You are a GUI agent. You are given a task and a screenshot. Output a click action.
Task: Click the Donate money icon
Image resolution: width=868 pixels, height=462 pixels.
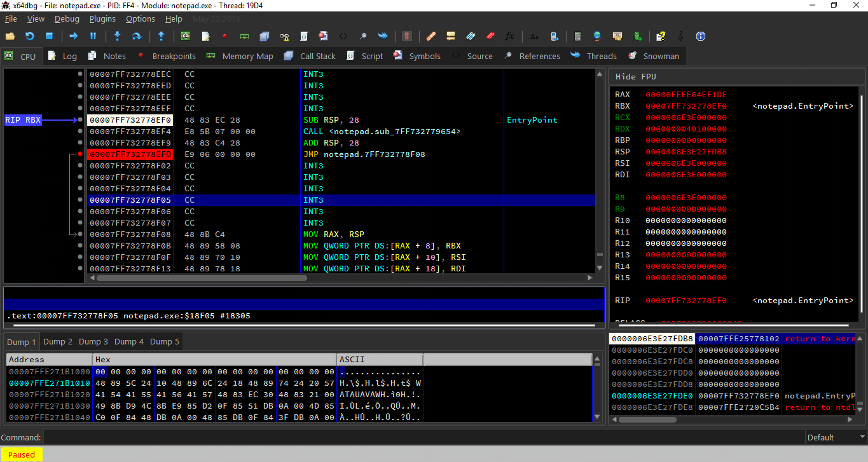617,36
